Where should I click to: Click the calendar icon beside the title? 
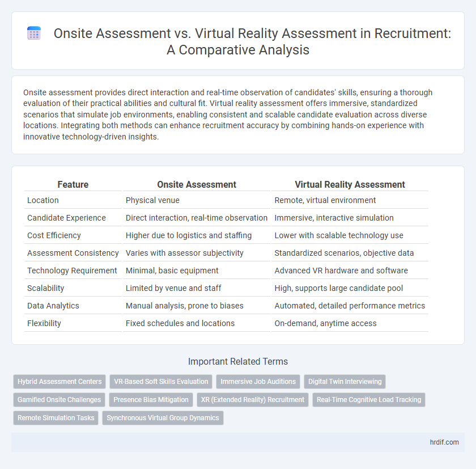tap(34, 33)
